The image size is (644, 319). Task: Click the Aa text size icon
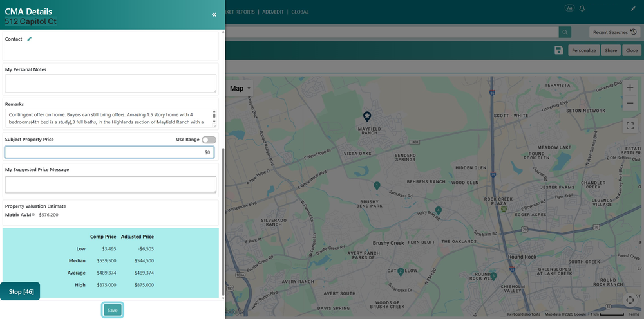click(x=569, y=8)
